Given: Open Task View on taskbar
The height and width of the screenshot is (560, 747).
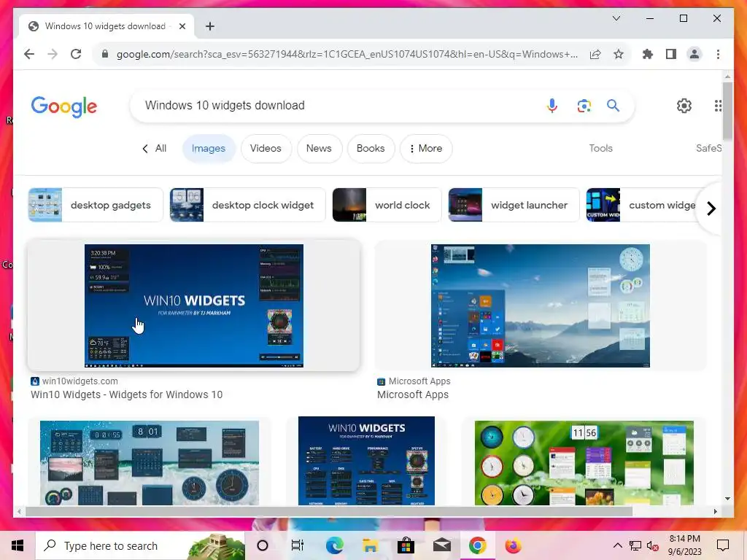Looking at the screenshot, I should pyautogui.click(x=298, y=545).
